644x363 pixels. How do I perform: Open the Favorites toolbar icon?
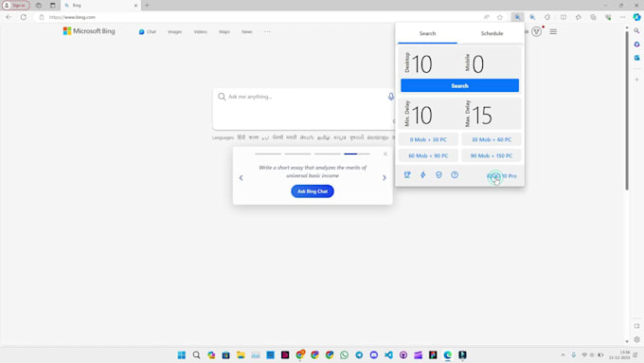[579, 17]
